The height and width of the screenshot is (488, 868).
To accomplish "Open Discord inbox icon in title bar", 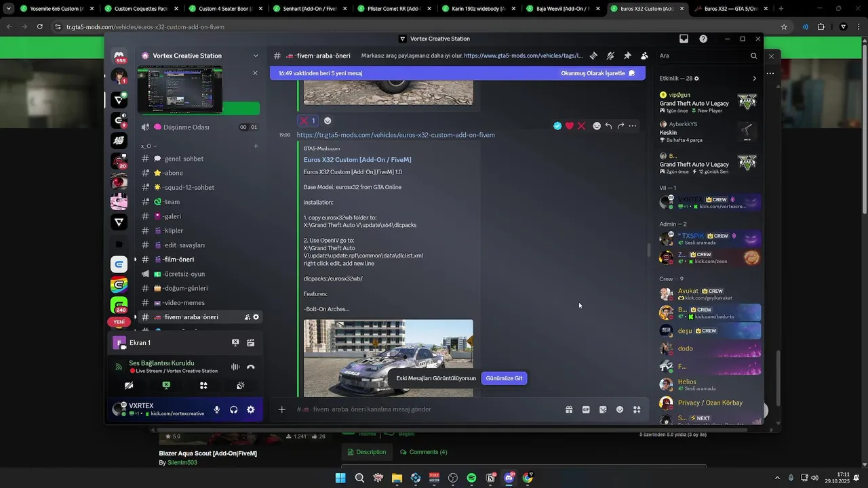I will point(684,39).
